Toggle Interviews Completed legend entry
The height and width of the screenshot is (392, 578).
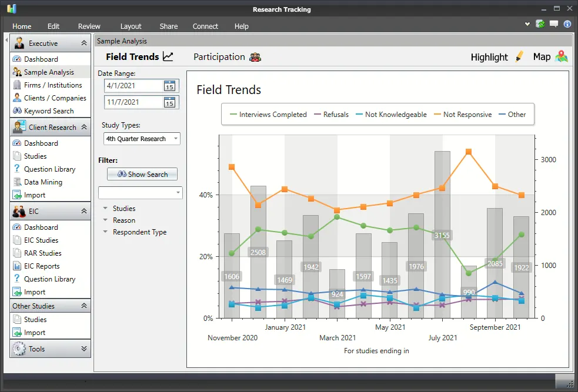[268, 115]
